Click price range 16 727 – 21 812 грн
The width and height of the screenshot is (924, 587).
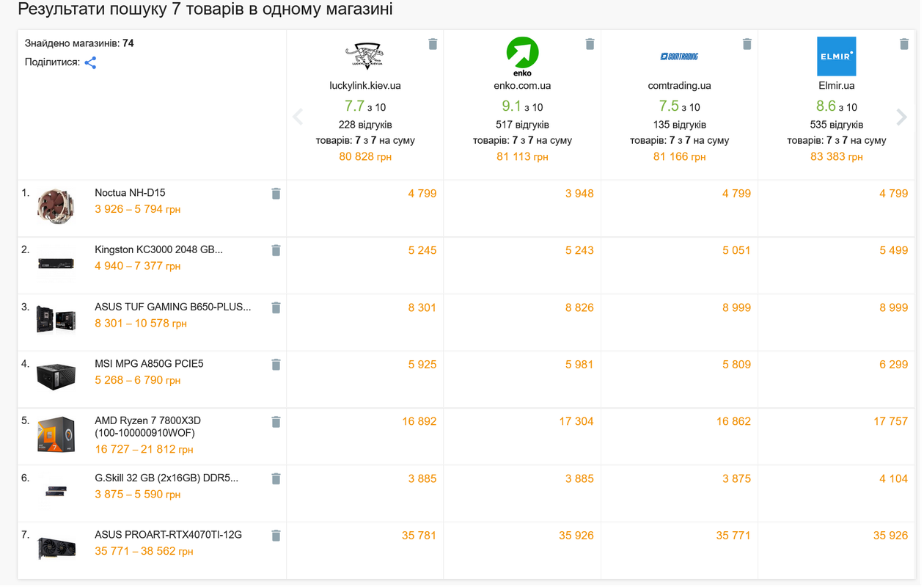pyautogui.click(x=144, y=449)
